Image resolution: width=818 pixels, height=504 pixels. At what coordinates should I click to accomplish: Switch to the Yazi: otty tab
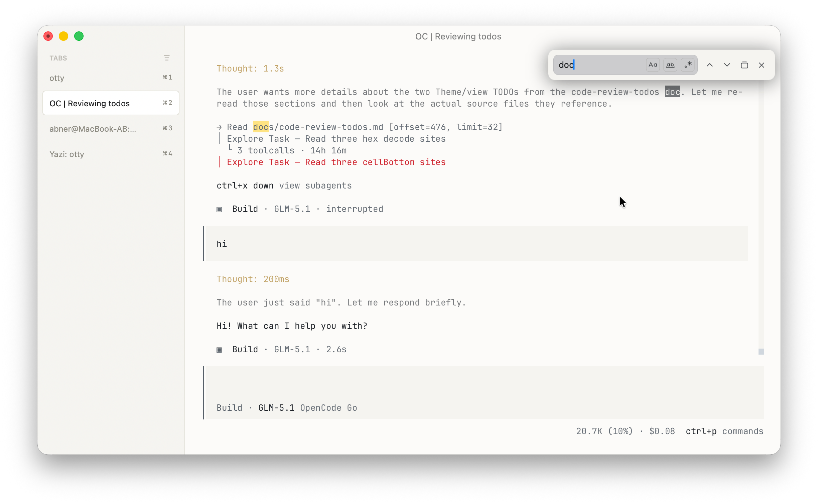111,154
